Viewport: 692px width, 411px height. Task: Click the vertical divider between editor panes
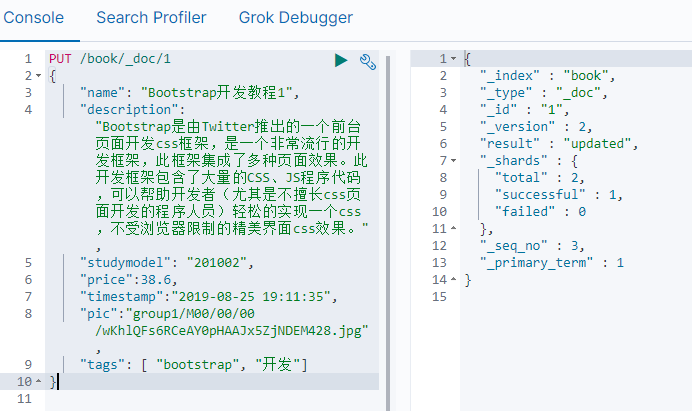[388, 233]
